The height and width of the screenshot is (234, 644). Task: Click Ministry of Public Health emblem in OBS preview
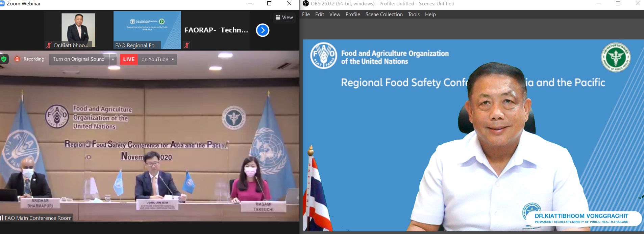click(x=616, y=57)
